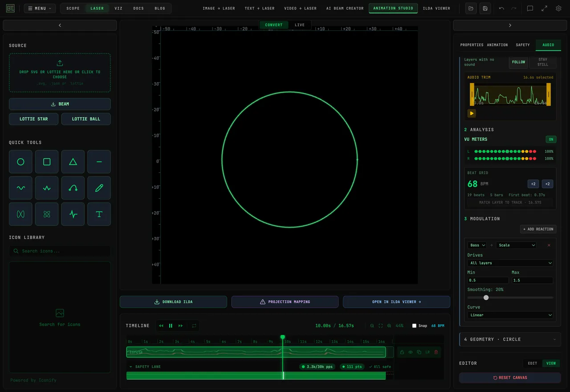Switch to AI Beam Creator
The width and height of the screenshot is (570, 392).
click(345, 8)
